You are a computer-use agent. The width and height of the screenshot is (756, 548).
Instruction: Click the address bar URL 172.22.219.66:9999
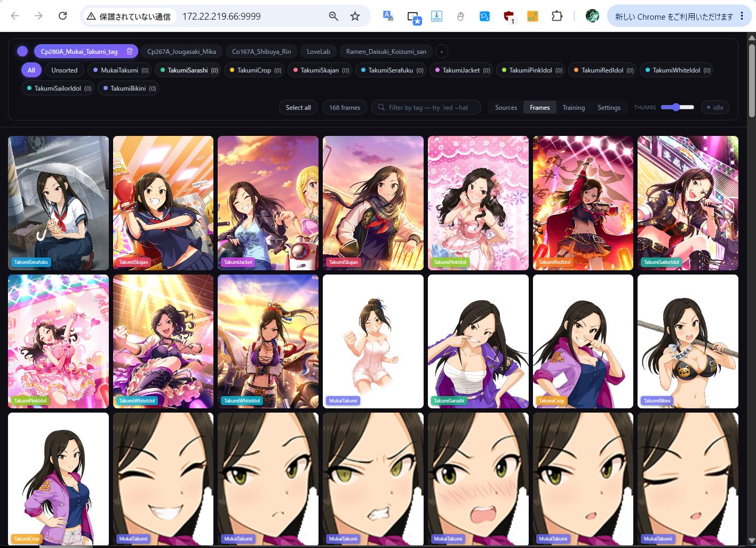coord(221,17)
